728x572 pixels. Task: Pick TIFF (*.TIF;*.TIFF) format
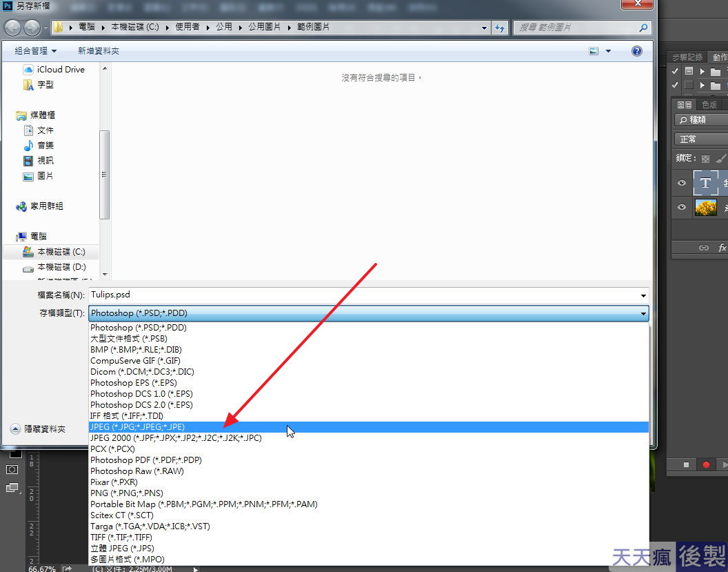coord(369,537)
